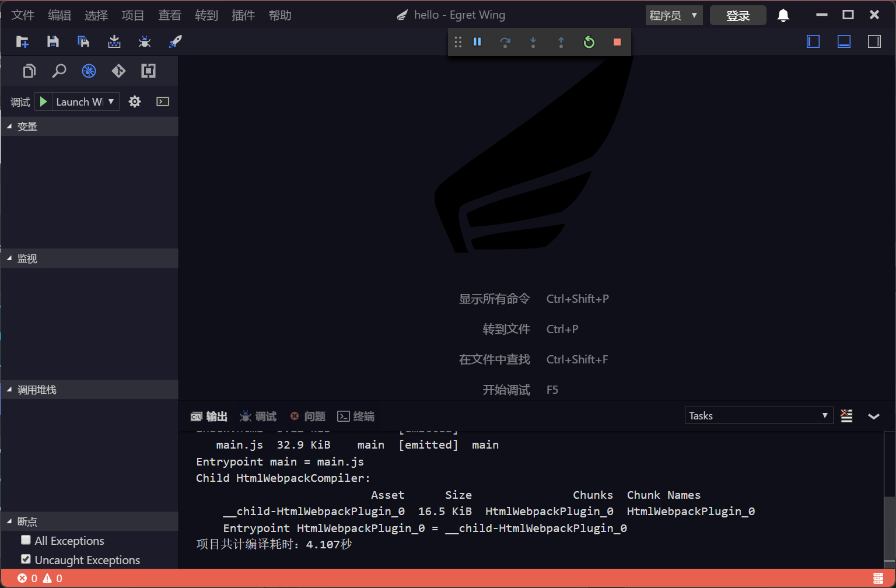Grab the debug toolbar drag handle
This screenshot has height=588, width=896.
click(458, 42)
